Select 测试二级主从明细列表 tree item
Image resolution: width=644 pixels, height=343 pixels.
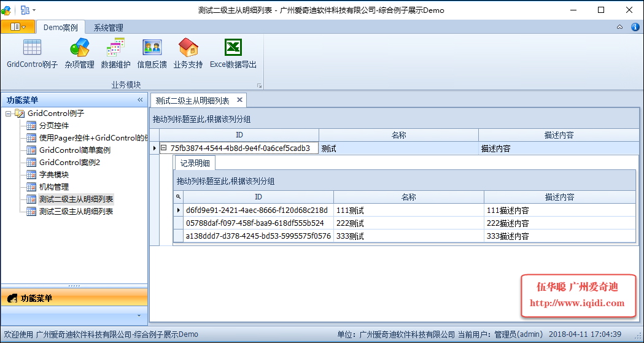(x=76, y=199)
